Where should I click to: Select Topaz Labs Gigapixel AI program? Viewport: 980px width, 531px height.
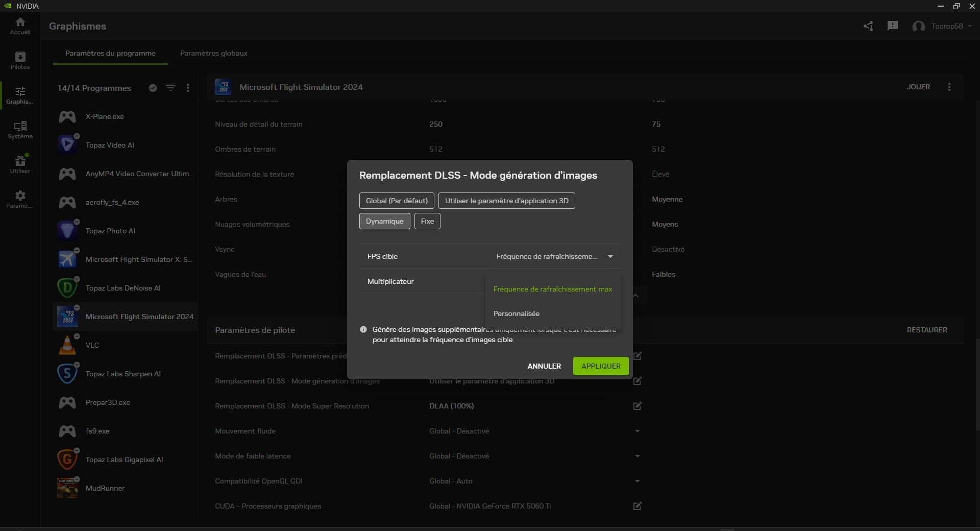tap(126, 460)
